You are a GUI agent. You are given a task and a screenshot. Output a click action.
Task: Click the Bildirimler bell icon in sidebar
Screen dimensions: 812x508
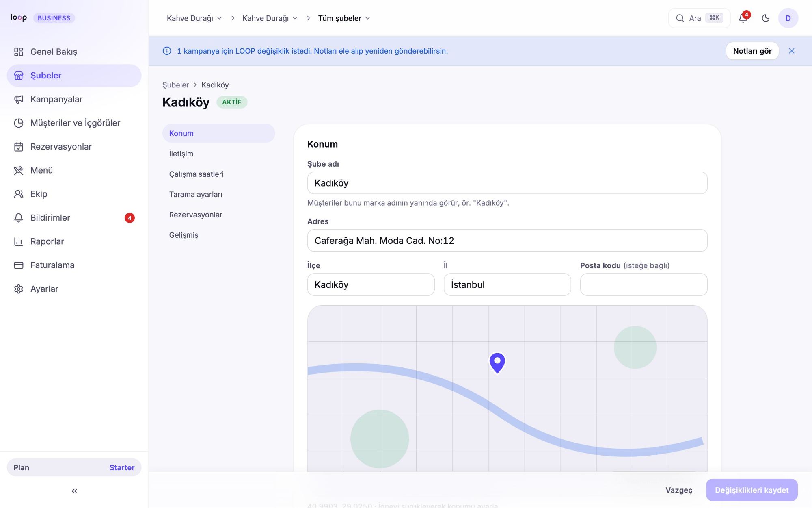[x=19, y=218]
